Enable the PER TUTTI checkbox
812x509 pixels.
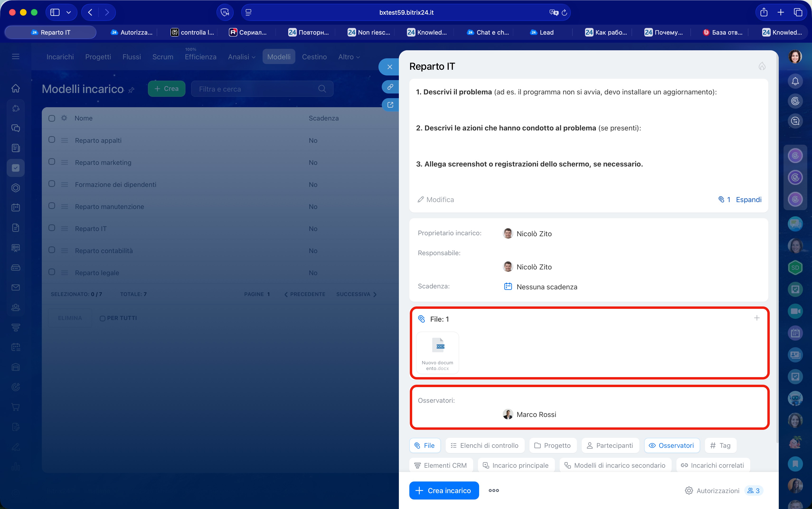[x=102, y=319]
